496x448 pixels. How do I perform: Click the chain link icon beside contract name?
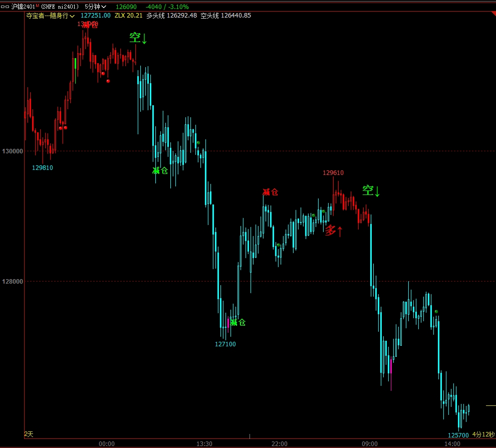6,7
